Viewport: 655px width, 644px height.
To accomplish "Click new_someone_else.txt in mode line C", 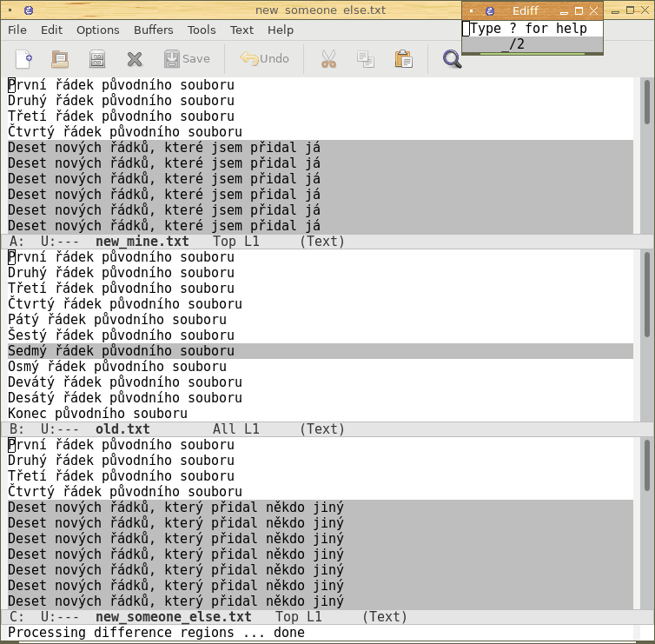I will click(174, 617).
